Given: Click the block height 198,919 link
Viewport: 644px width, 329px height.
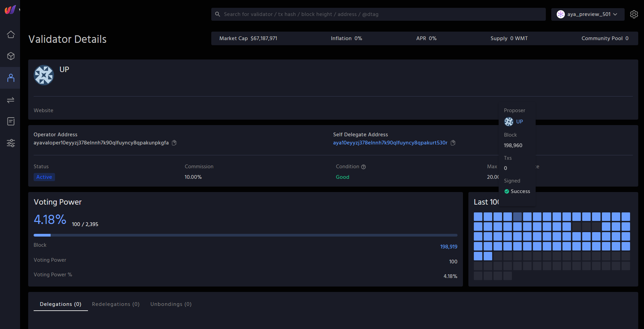Looking at the screenshot, I should pyautogui.click(x=448, y=246).
